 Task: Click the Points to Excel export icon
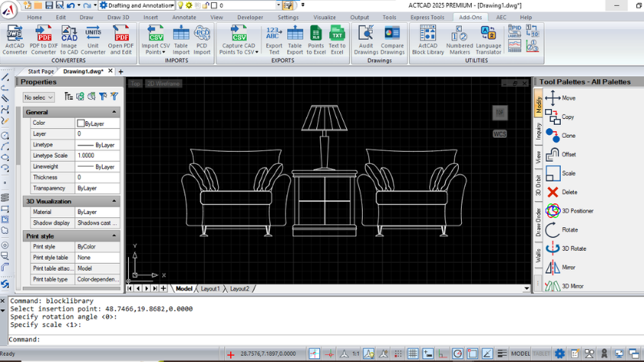coord(316,40)
